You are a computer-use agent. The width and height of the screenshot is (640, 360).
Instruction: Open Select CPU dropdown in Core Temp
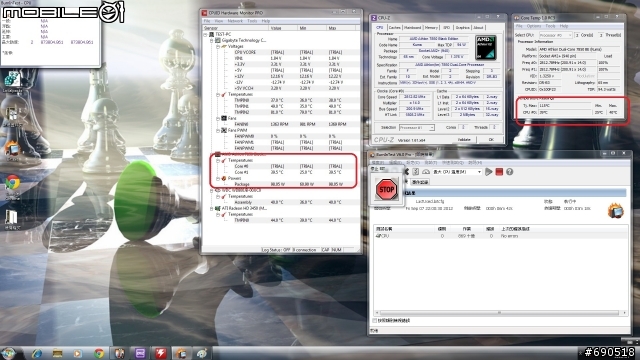tap(556, 35)
